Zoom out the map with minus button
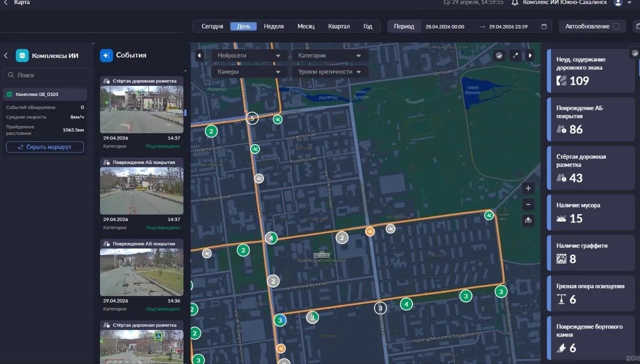 click(x=528, y=204)
